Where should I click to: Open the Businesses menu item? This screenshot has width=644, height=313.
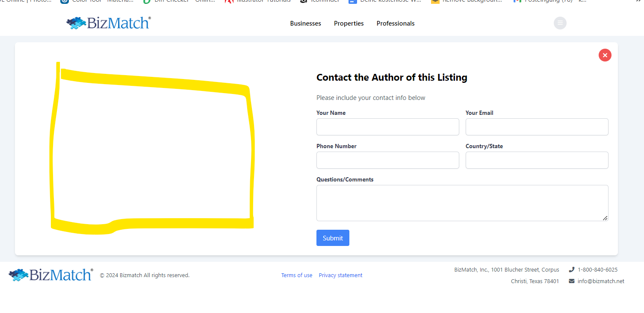click(x=305, y=23)
